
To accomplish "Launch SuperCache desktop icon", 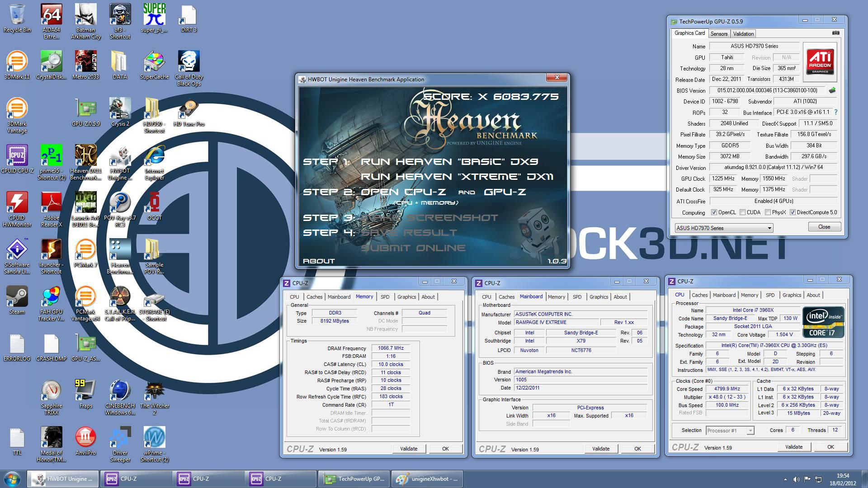I will [x=154, y=65].
